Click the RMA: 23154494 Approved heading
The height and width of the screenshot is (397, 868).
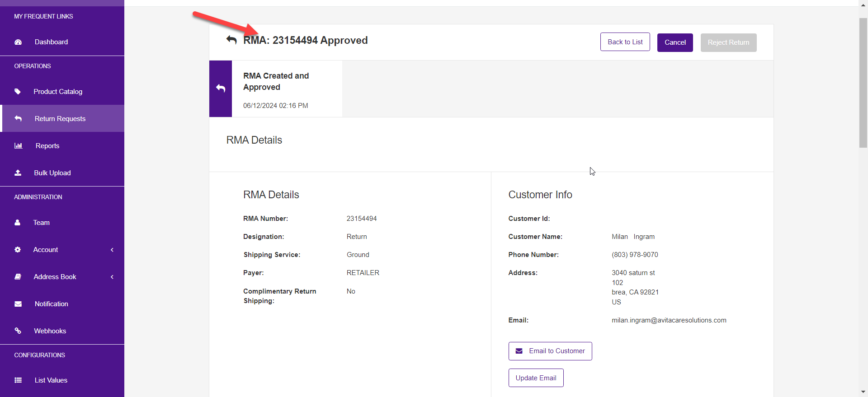pyautogui.click(x=306, y=40)
